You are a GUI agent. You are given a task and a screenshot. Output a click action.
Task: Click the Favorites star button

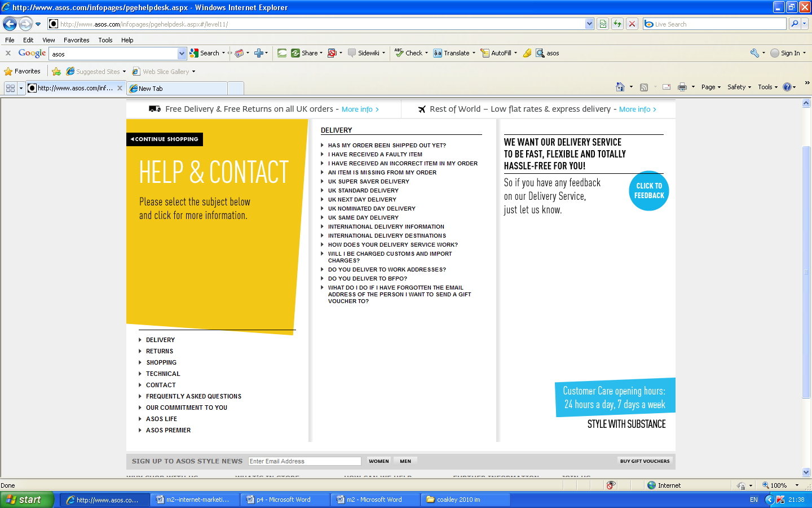22,72
